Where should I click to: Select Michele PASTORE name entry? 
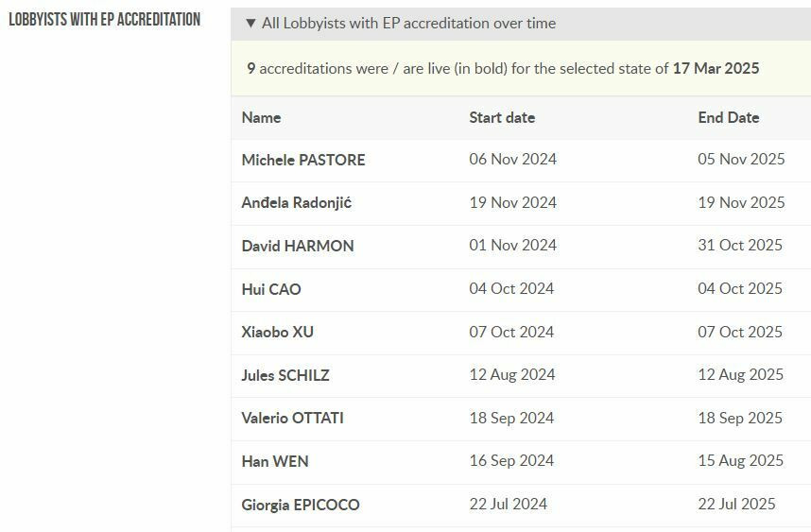click(302, 160)
